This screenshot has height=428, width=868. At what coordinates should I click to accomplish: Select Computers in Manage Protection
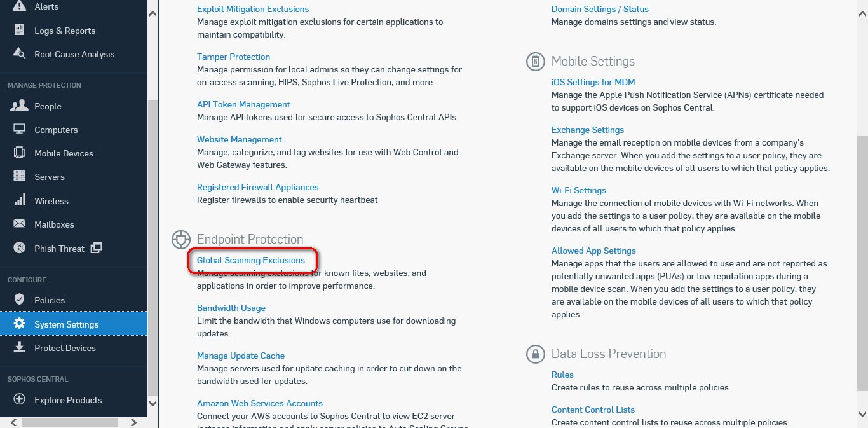pos(56,130)
